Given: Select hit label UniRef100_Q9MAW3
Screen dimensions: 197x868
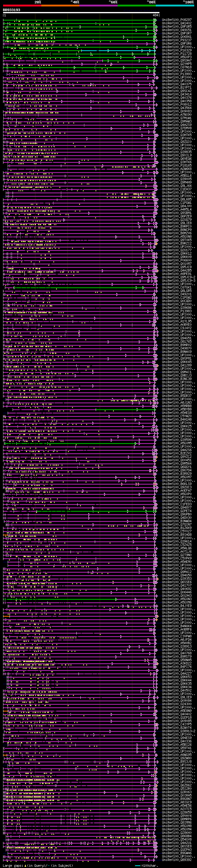Looking at the screenshot, I should [x=177, y=121].
